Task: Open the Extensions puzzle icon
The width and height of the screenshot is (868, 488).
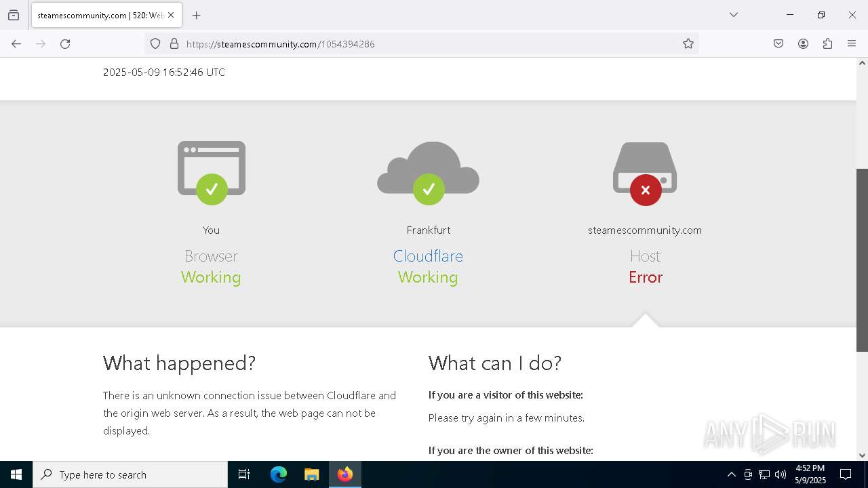Action: coord(827,43)
